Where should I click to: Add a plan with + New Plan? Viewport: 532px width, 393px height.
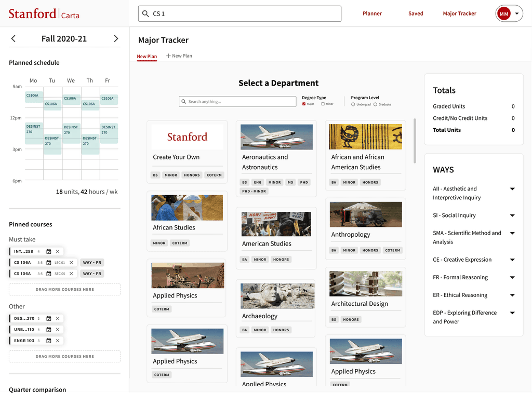(x=179, y=56)
